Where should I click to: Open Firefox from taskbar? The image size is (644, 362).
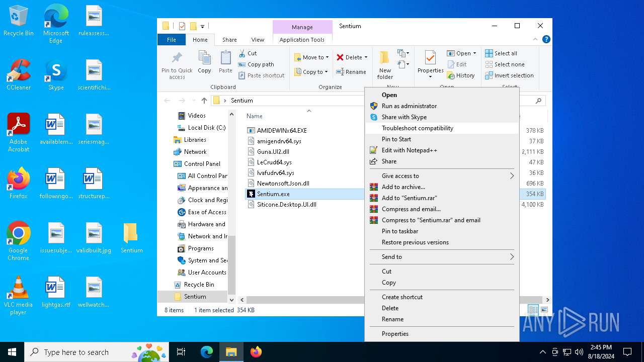click(256, 352)
